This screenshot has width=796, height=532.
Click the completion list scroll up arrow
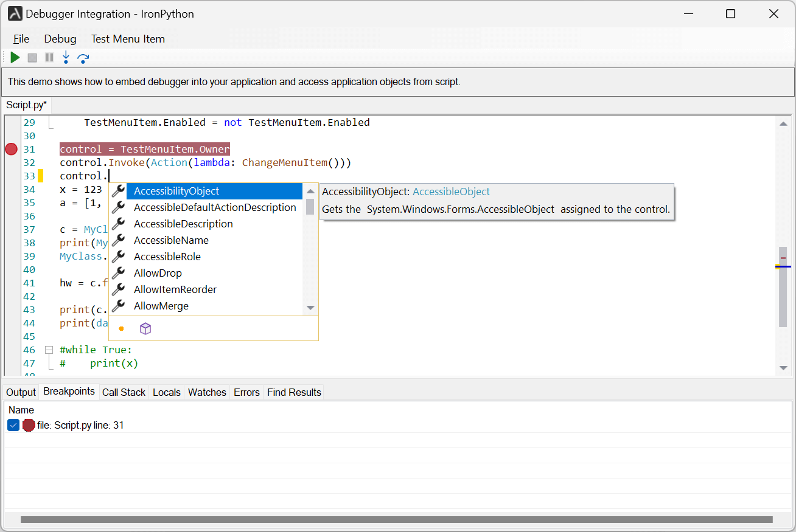[x=310, y=191]
